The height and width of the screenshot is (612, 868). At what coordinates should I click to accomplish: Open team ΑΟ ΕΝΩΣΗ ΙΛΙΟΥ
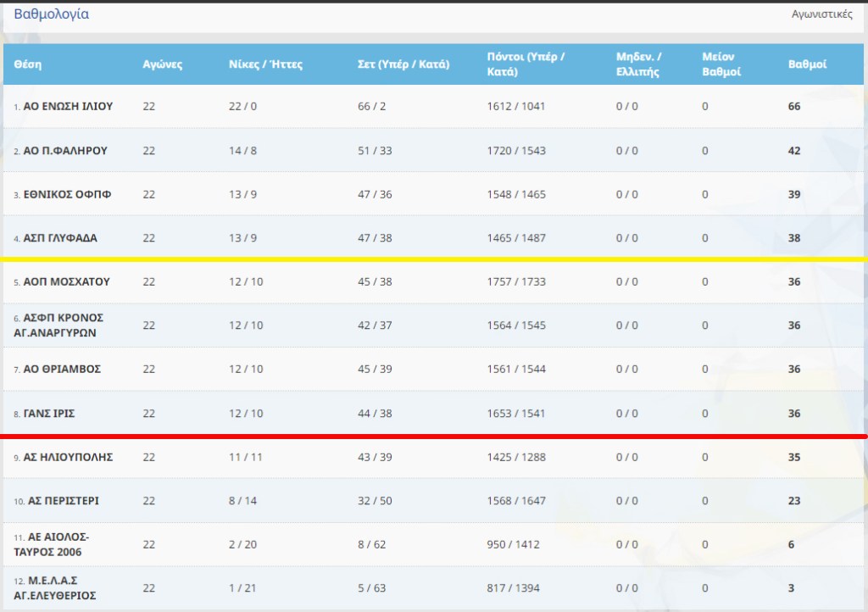pos(68,107)
